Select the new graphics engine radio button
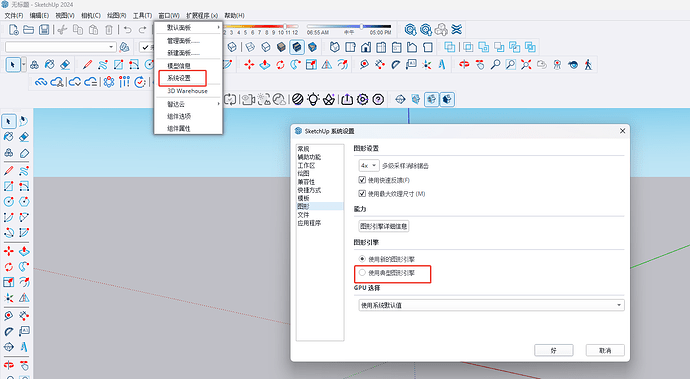690x379 pixels. pos(362,259)
